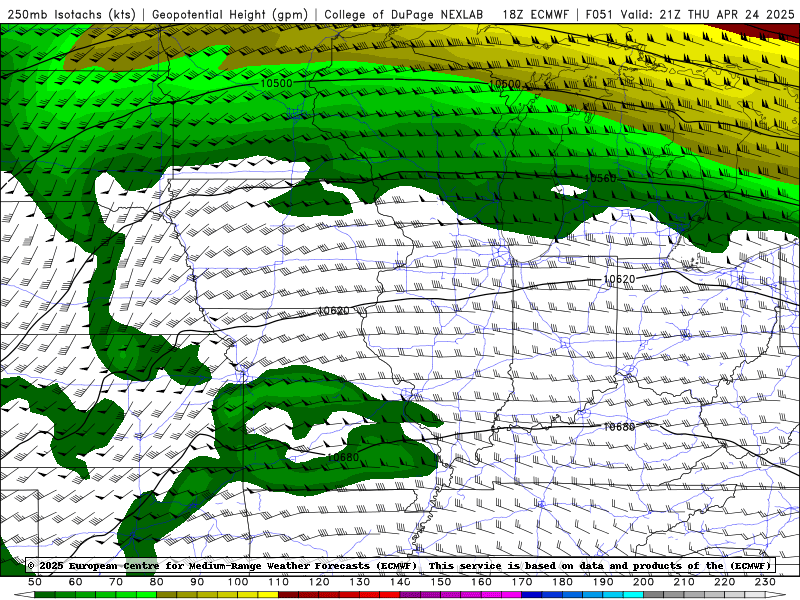Click the 'College of DuPage NEXLAB' text

coord(404,14)
